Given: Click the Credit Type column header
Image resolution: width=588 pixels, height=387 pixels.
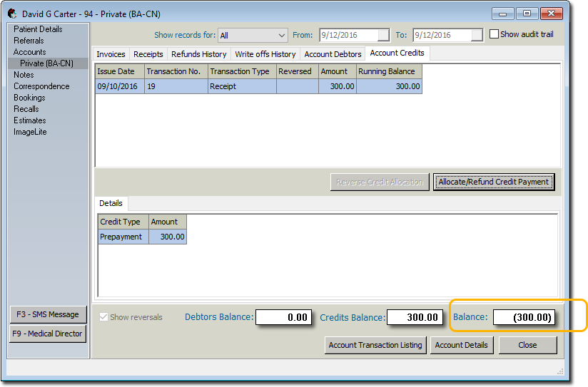Looking at the screenshot, I should tap(123, 222).
